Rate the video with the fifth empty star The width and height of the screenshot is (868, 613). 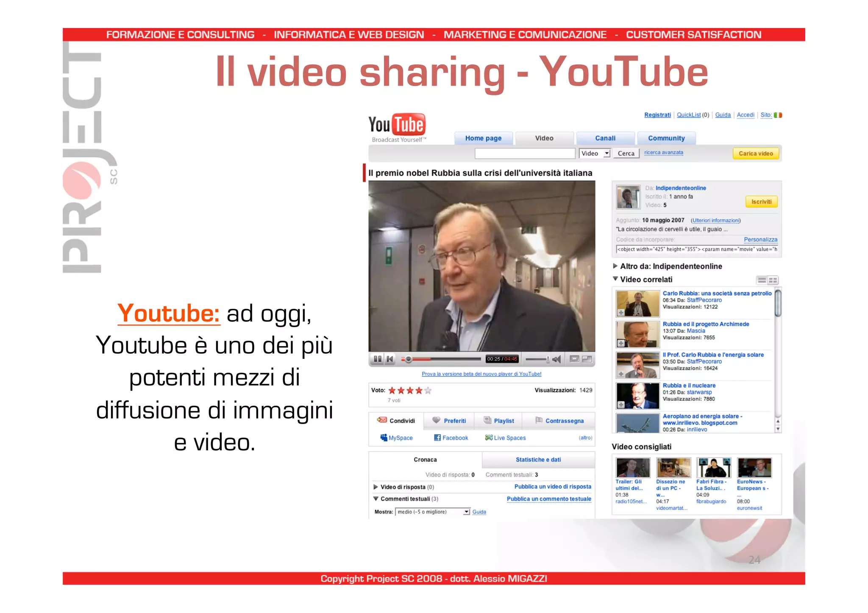pyautogui.click(x=428, y=390)
